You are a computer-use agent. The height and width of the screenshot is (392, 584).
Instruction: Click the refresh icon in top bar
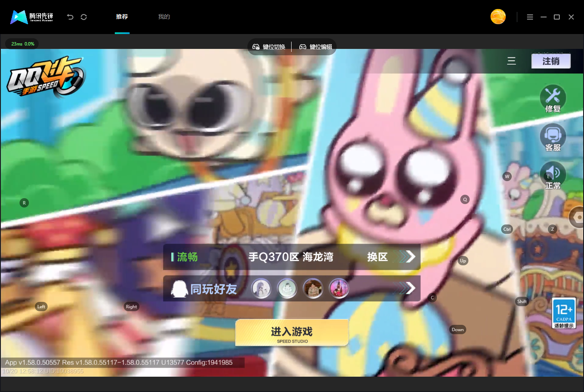pos(84,17)
